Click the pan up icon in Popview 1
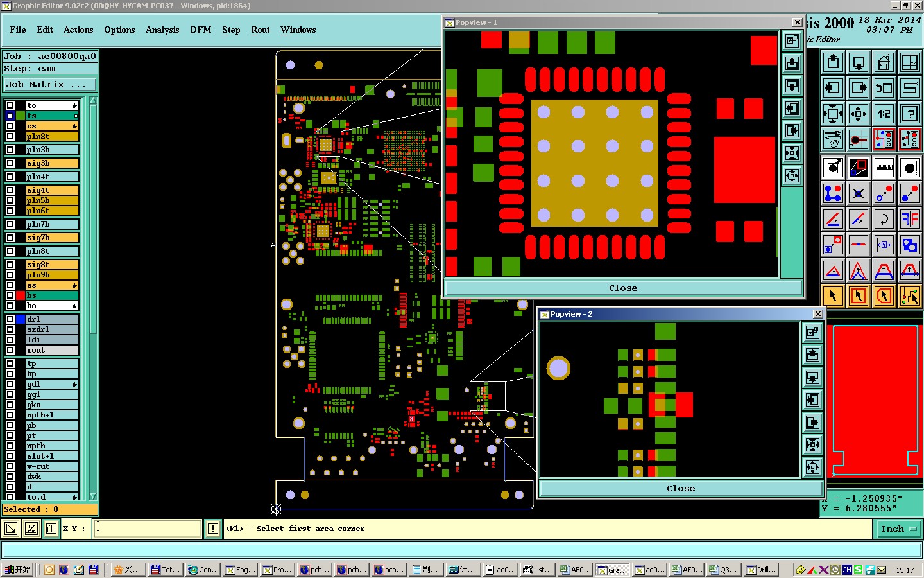This screenshot has width=924, height=578. [792, 63]
